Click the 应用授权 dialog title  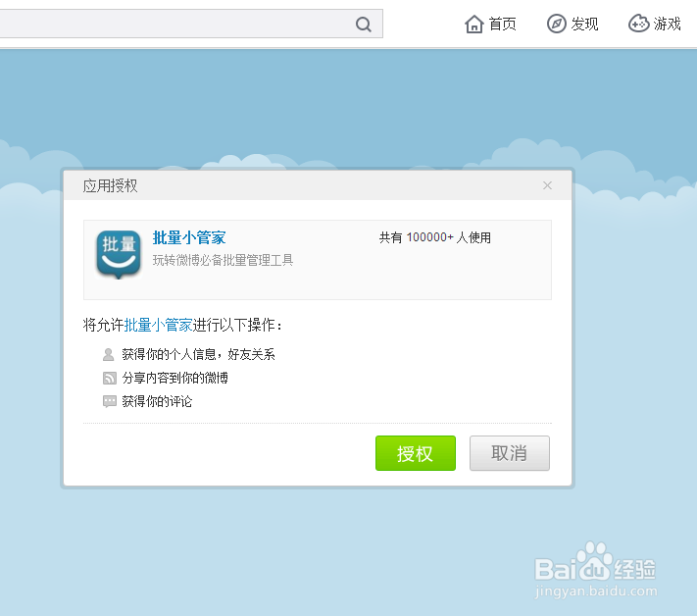[x=110, y=185]
